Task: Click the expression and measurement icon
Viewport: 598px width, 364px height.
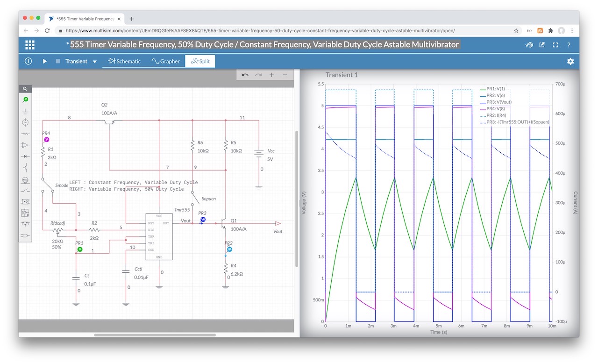Action: coord(529,45)
